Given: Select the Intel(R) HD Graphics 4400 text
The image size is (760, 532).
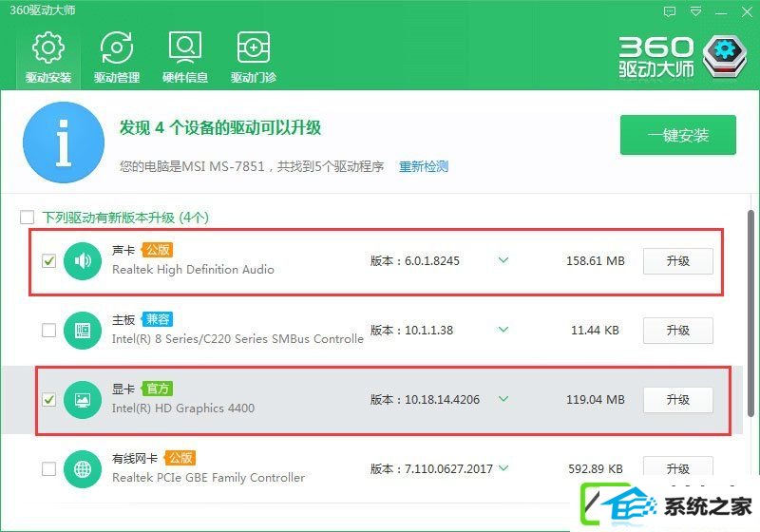Looking at the screenshot, I should [x=183, y=408].
